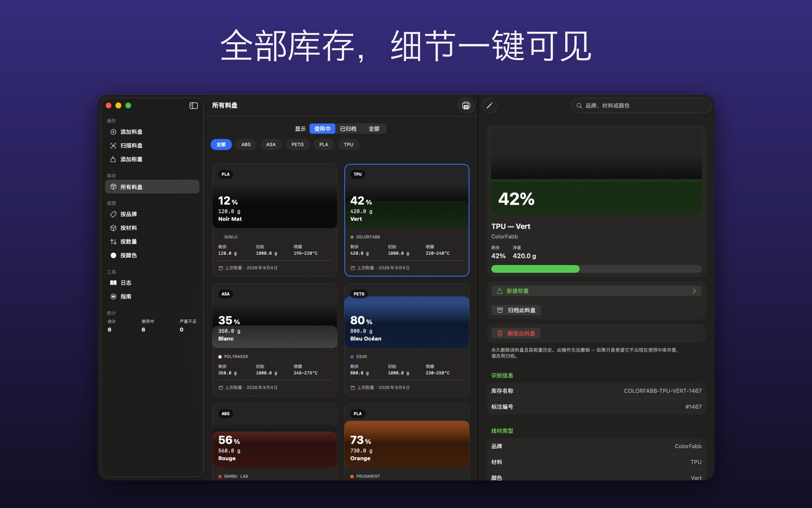Click the trash icon for 删除此料盘
Viewport: 812px width, 508px height.
click(500, 334)
